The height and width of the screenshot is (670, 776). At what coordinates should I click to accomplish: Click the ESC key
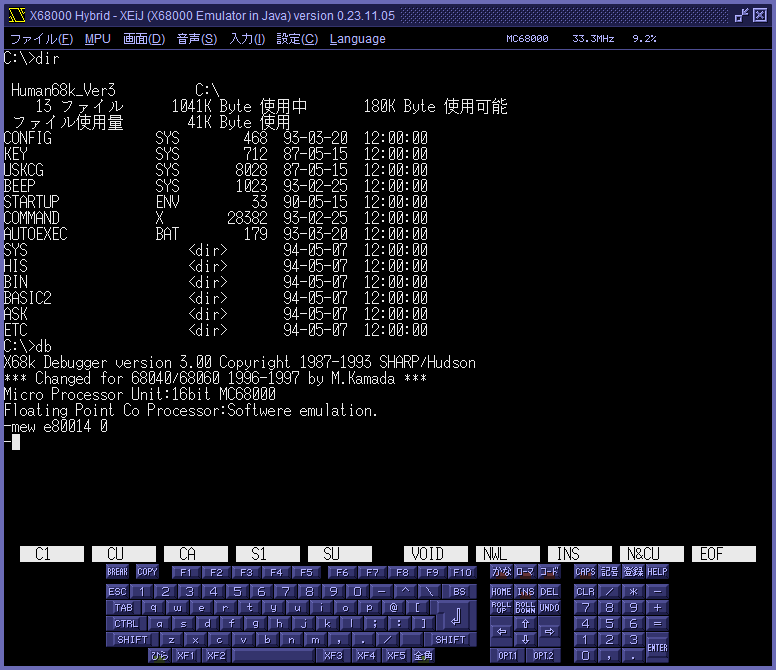click(x=118, y=591)
